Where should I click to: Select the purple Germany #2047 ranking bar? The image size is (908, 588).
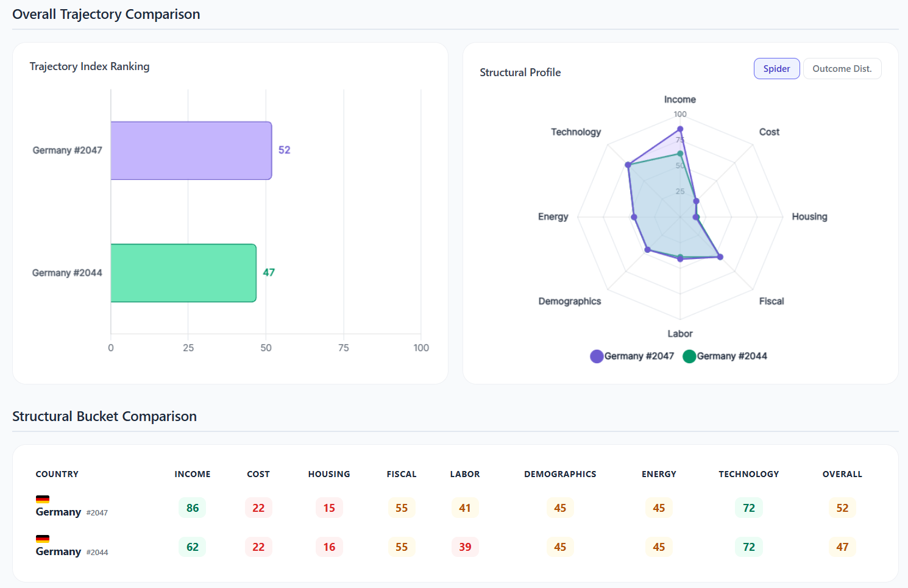tap(191, 151)
